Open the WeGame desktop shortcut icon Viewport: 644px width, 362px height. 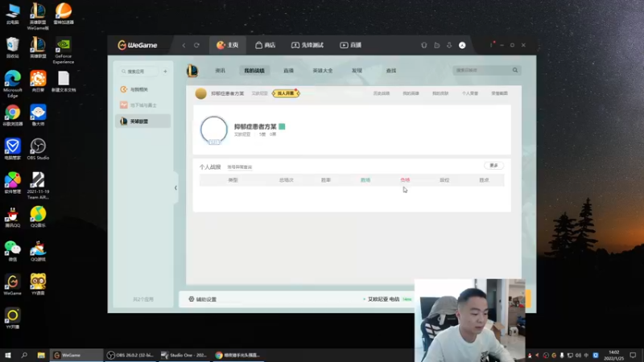click(13, 285)
